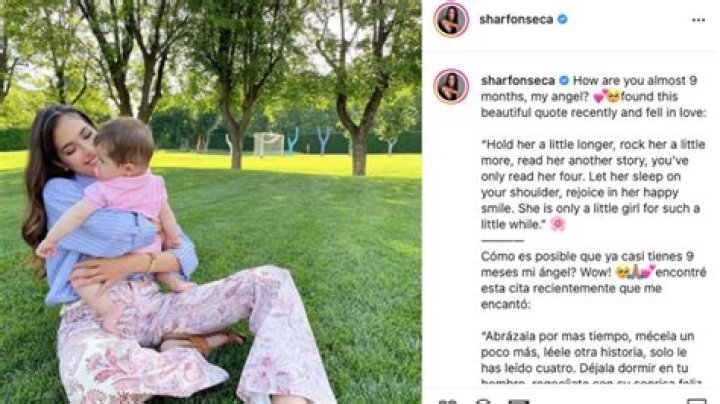Click the sharfonseca profile picture in post header

pyautogui.click(x=451, y=20)
